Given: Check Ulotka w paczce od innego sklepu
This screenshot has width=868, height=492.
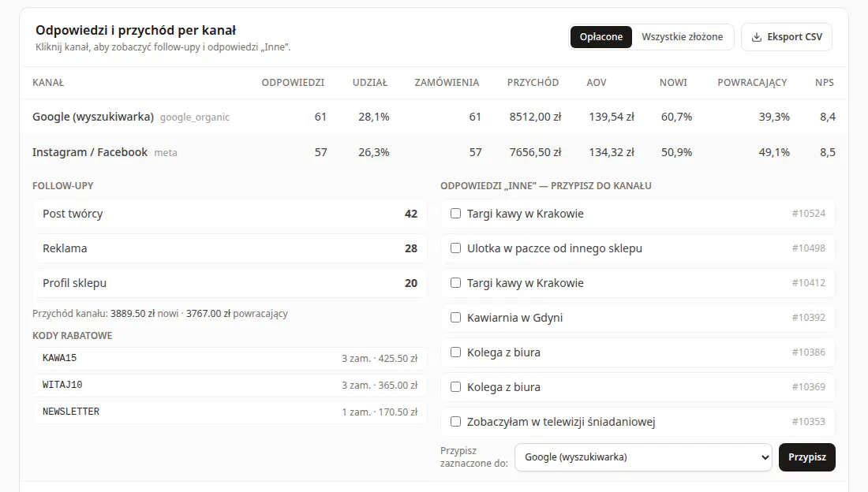Looking at the screenshot, I should tap(455, 248).
